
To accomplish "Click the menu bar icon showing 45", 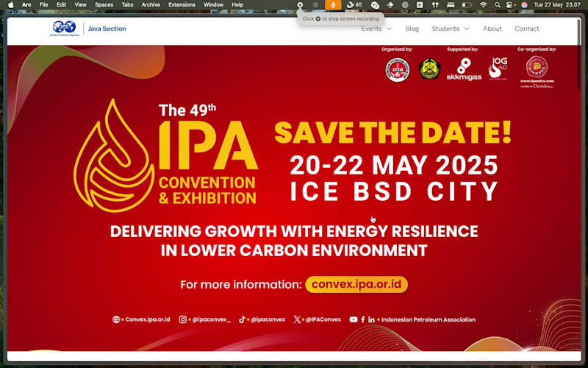I will click(354, 5).
